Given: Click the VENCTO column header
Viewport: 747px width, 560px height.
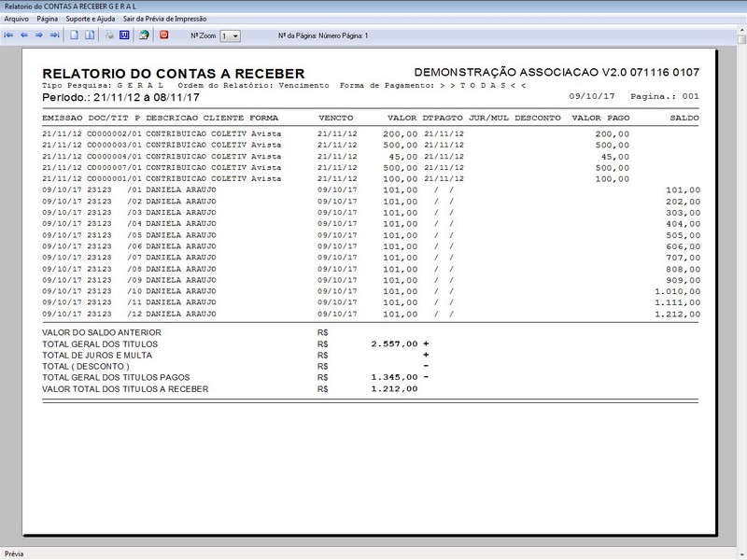Looking at the screenshot, I should tap(336, 118).
